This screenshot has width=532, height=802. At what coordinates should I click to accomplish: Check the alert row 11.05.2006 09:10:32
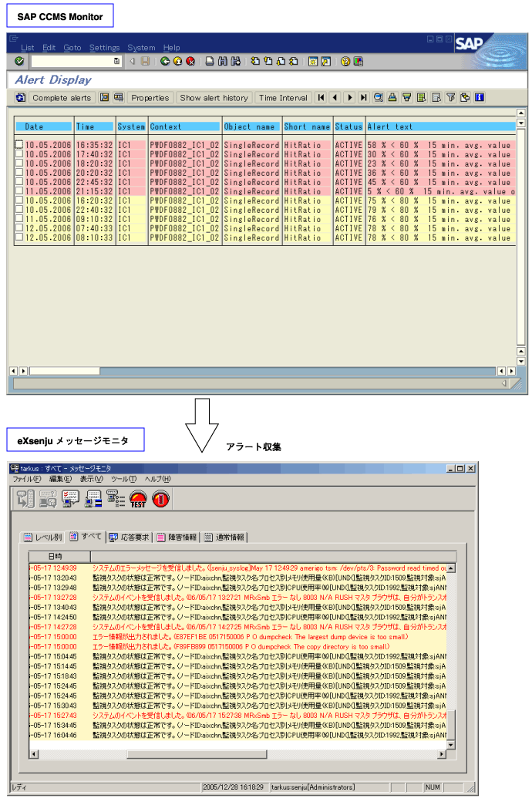[x=19, y=219]
